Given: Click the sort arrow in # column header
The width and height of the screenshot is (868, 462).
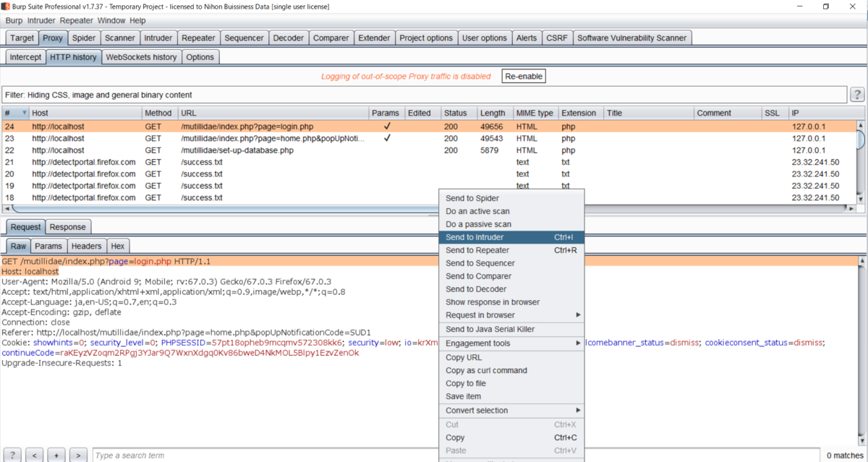Looking at the screenshot, I should click(24, 114).
